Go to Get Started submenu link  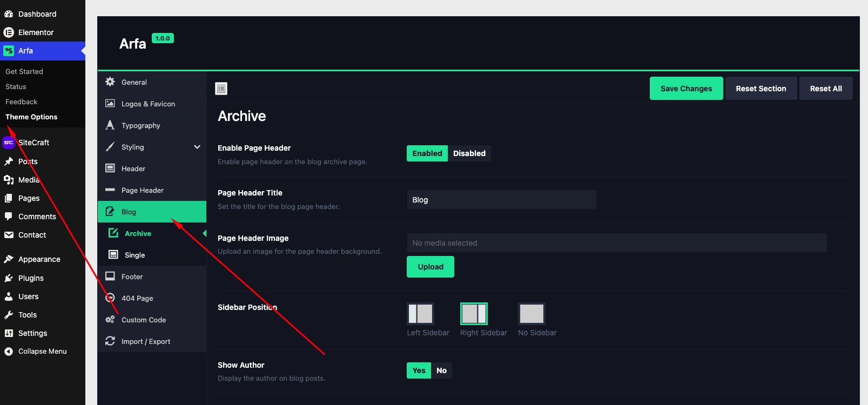click(x=24, y=71)
